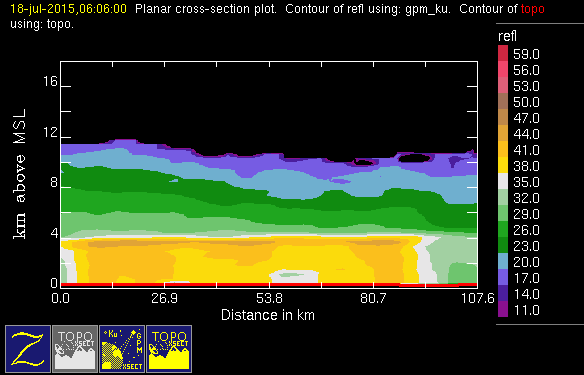The image size is (584, 375).
Task: Click the 107.6 distance tick label
Action: click(478, 298)
